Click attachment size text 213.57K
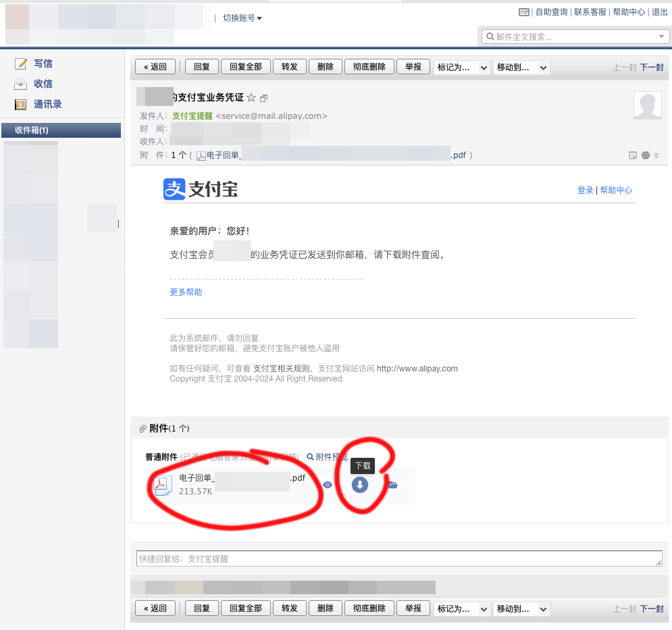The height and width of the screenshot is (630, 672). [x=195, y=492]
